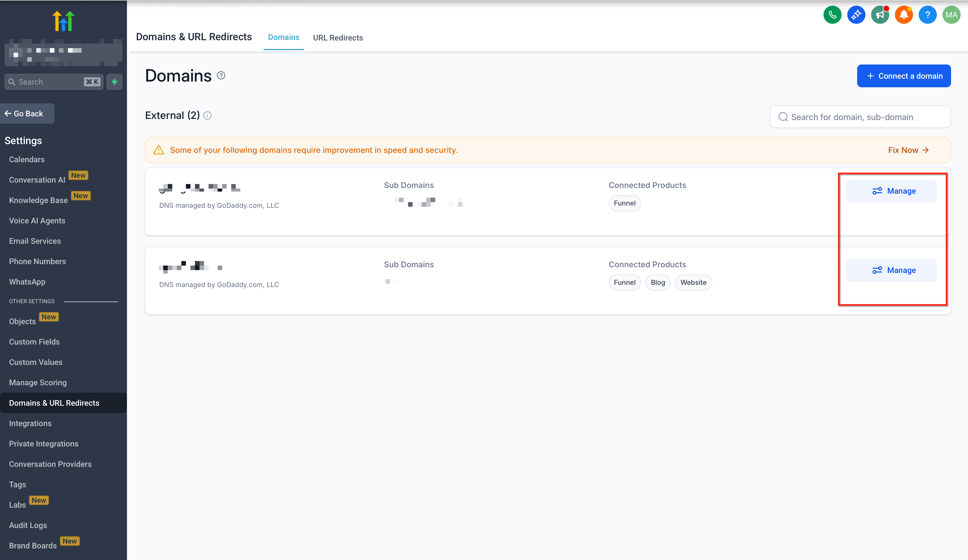Screen dimensions: 968x560
Task: Open the MA user avatar menu
Action: [x=951, y=15]
